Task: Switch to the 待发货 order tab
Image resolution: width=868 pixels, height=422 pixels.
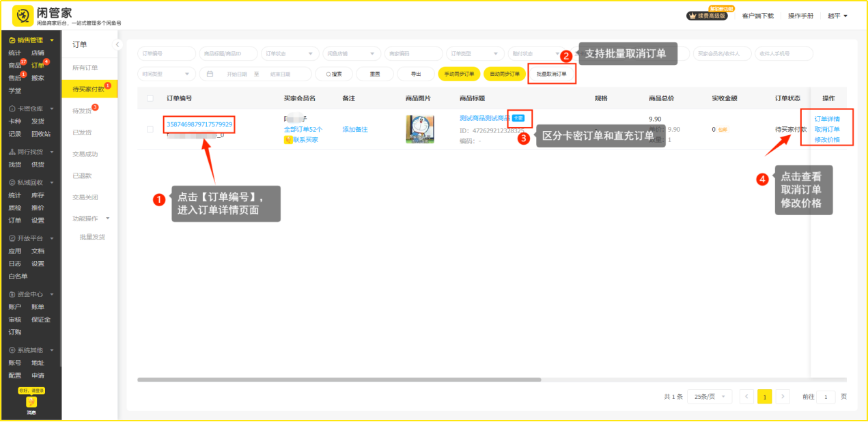Action: [83, 111]
